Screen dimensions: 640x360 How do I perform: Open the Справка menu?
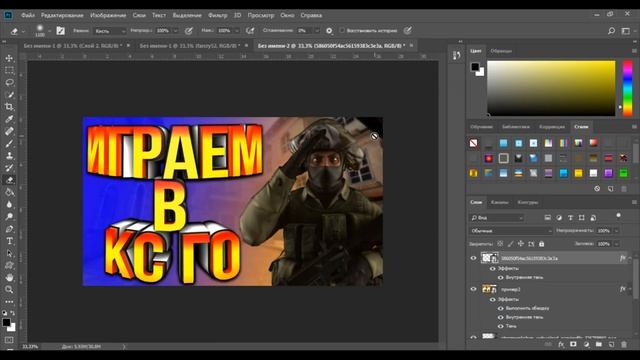pos(311,15)
